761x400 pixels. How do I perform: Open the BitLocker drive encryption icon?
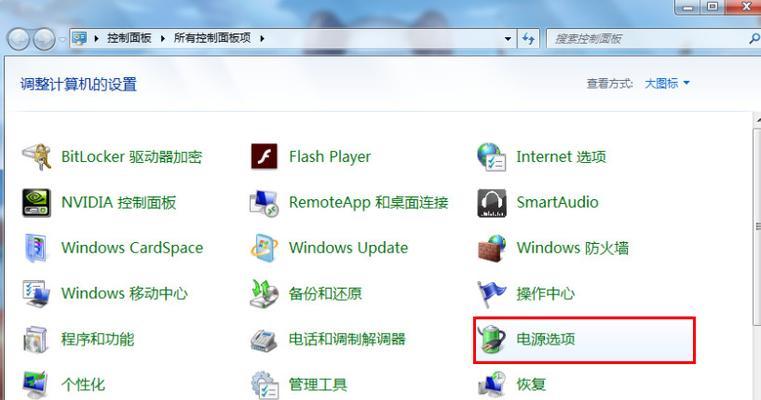pos(37,157)
